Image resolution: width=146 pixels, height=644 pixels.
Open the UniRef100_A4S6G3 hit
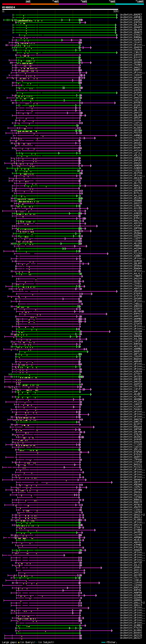click(131, 82)
